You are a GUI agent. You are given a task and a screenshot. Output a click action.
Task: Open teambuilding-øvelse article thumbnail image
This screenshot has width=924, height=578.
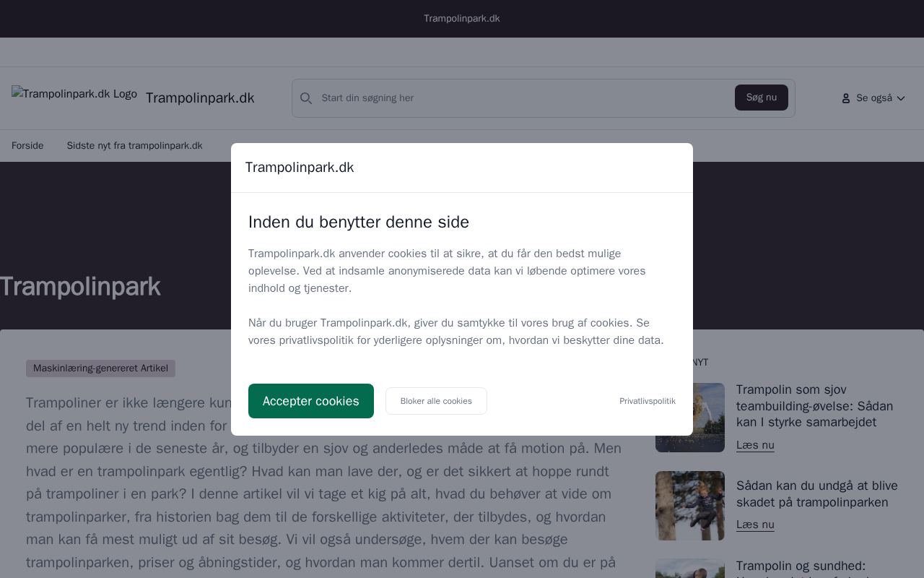pos(690,418)
